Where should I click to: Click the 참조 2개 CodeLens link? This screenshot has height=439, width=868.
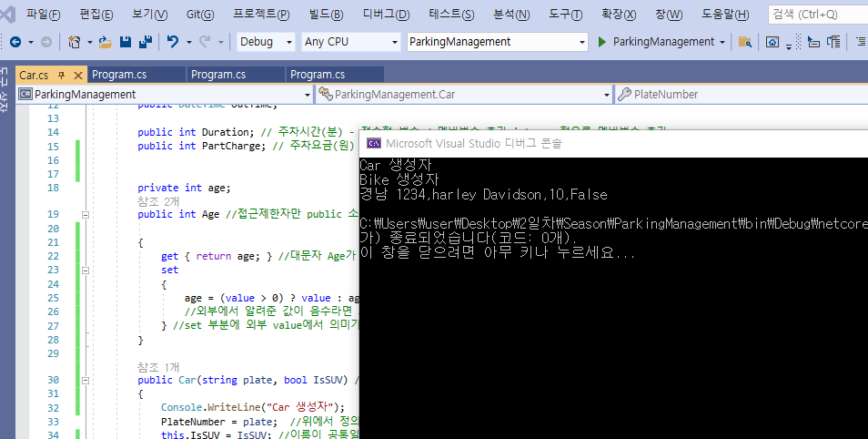(158, 201)
